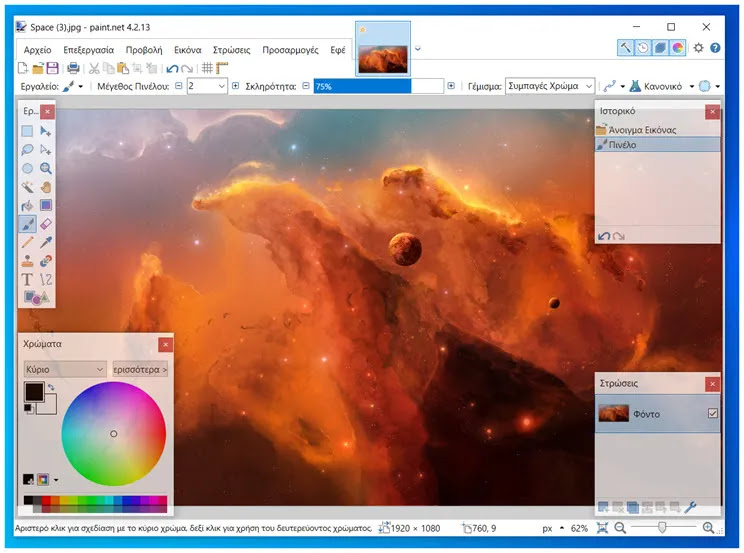This screenshot has height=553, width=744.
Task: Open the Settings gear icon
Action: coord(698,48)
